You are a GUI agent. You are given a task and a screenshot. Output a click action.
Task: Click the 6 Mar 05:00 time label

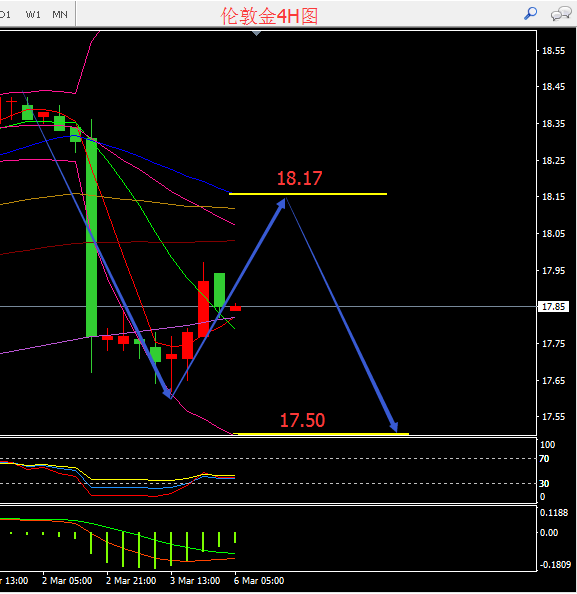click(259, 581)
